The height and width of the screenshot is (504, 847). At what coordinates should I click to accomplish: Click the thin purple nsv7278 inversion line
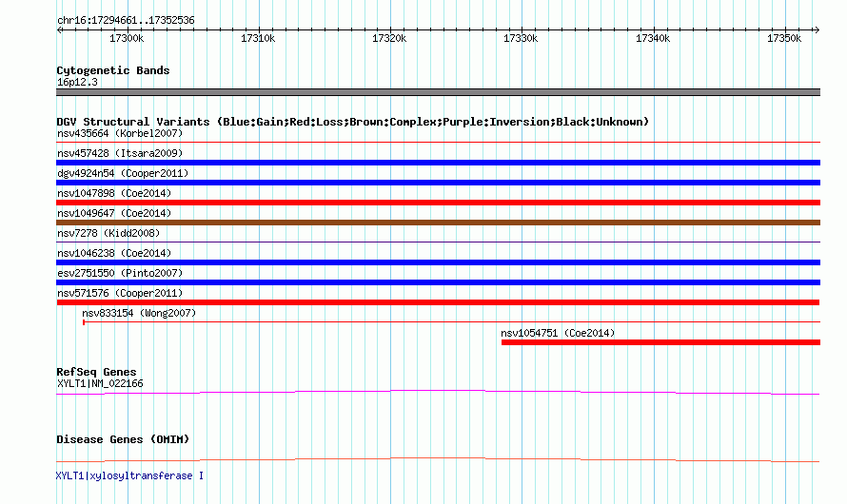pos(438,242)
